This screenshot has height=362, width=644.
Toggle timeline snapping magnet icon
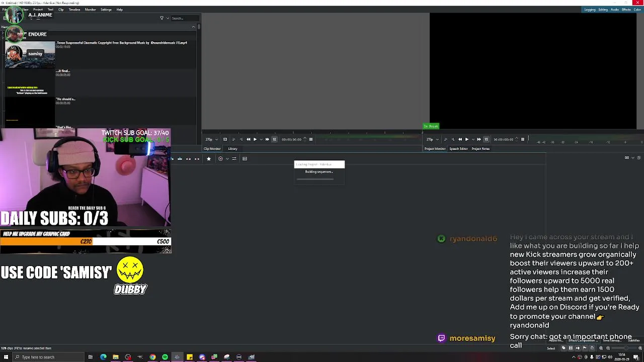pyautogui.click(x=592, y=348)
